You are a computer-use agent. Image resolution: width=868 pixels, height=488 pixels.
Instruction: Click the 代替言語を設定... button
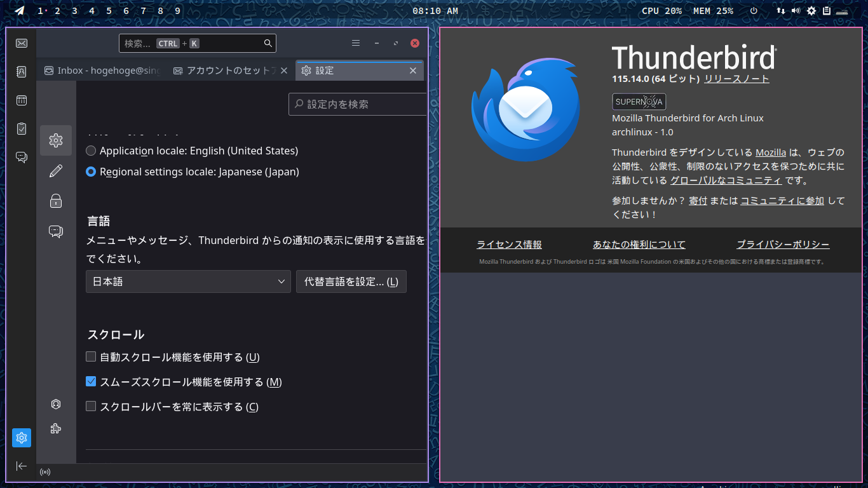point(351,281)
